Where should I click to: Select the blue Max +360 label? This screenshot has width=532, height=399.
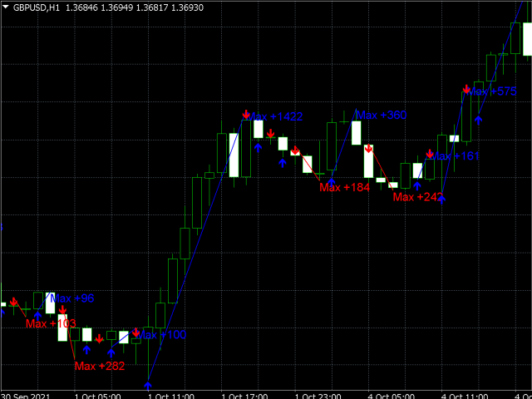pos(382,115)
